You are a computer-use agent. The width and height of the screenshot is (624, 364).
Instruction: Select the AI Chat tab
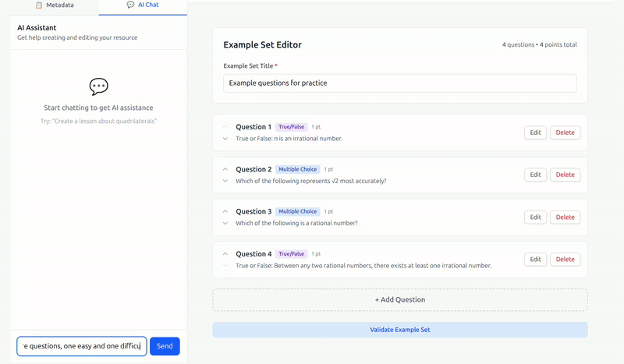click(143, 5)
